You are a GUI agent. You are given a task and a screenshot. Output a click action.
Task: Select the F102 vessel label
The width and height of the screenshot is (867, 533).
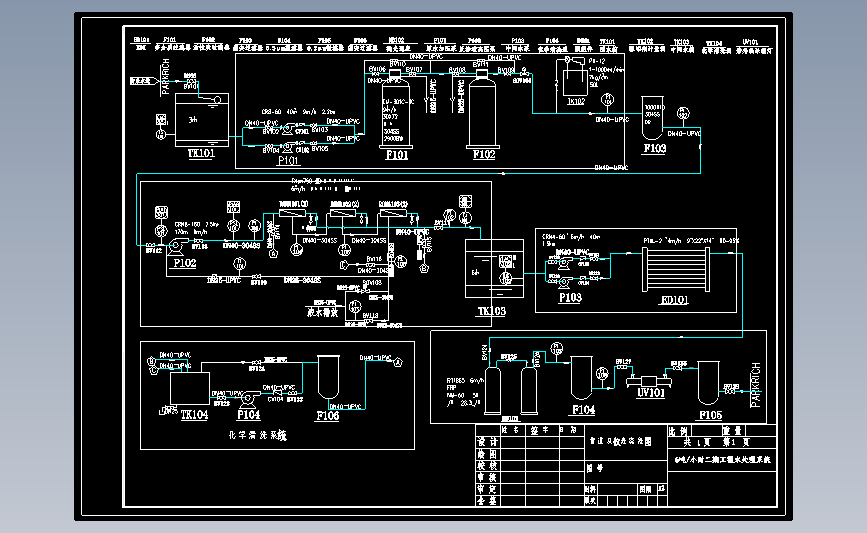point(484,154)
